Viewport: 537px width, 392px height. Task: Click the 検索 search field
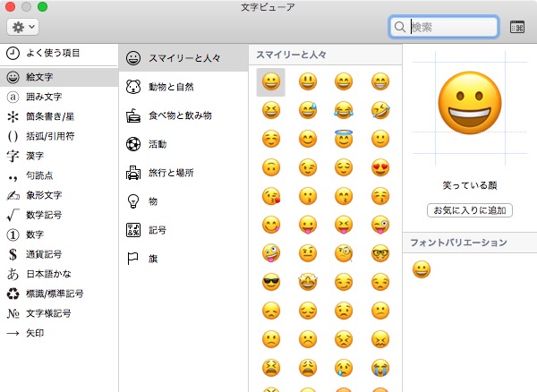point(444,27)
